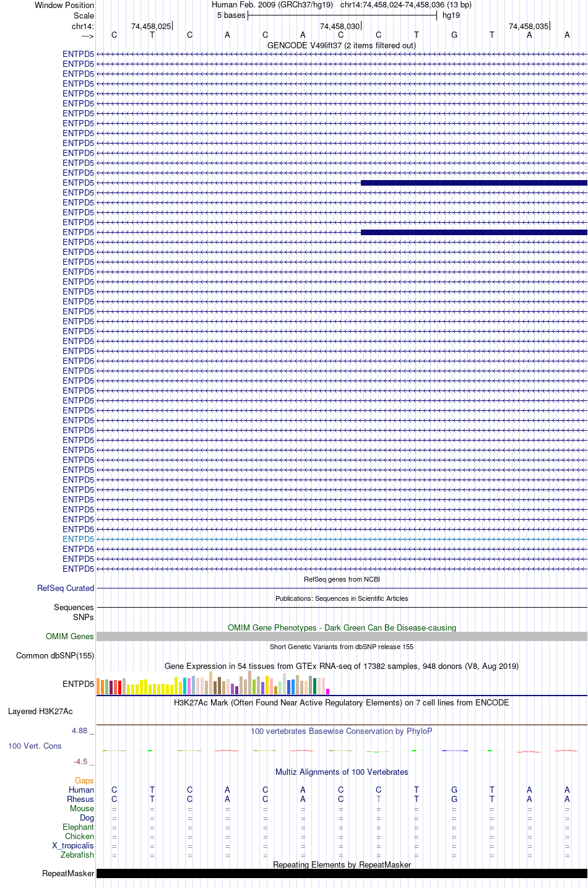Open the GENCODE V49lift37 track title

click(x=342, y=45)
